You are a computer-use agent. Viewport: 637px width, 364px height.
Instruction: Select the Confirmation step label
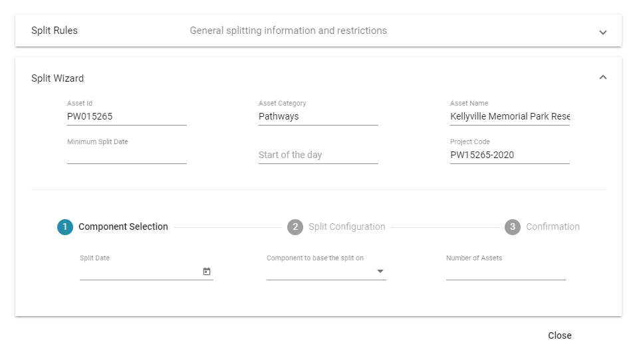coord(553,227)
